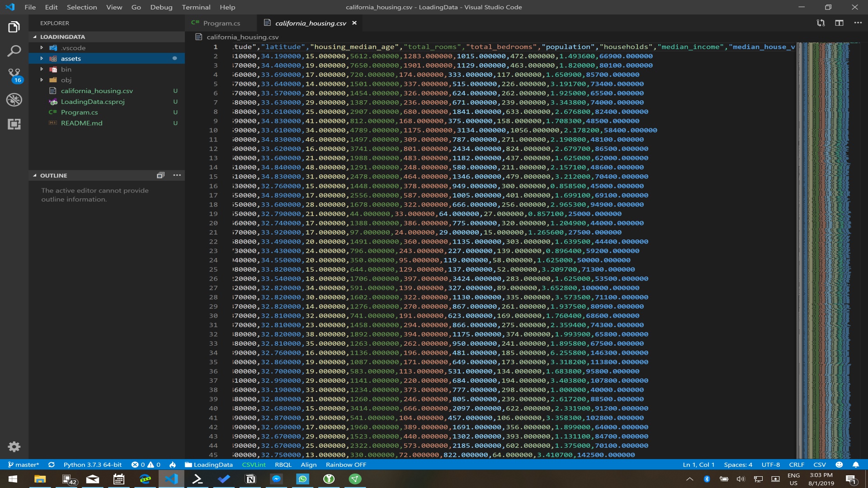Viewport: 868px width, 488px height.
Task: Toggle Align option in status bar
Action: (x=308, y=465)
